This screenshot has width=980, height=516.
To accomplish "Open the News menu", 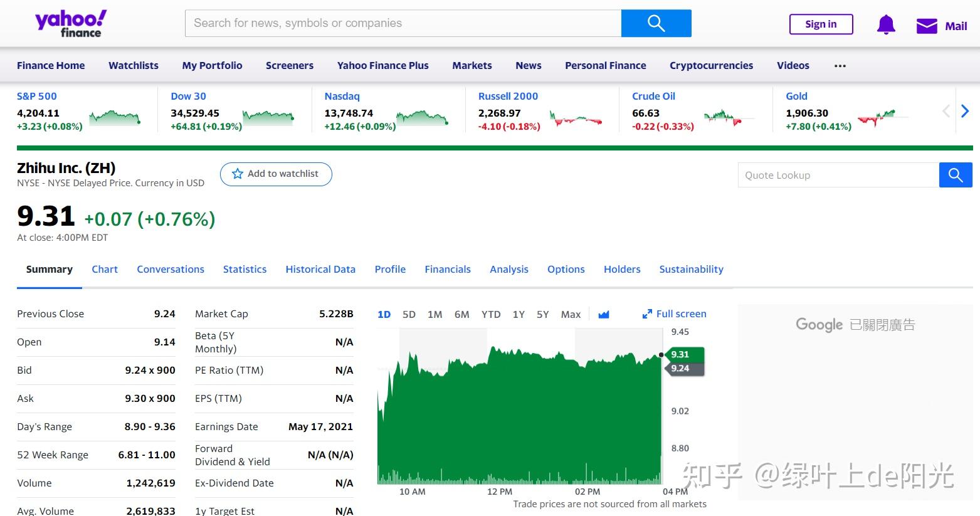I will coord(529,65).
